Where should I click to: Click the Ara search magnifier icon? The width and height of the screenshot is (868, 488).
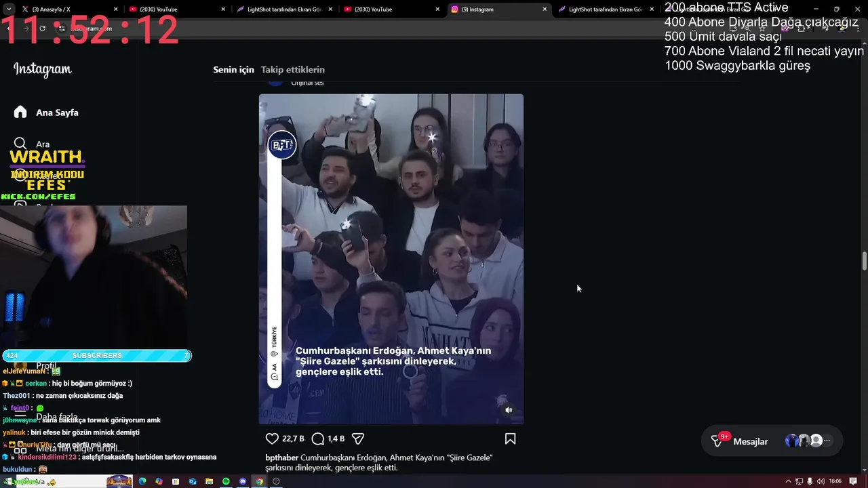[20, 144]
